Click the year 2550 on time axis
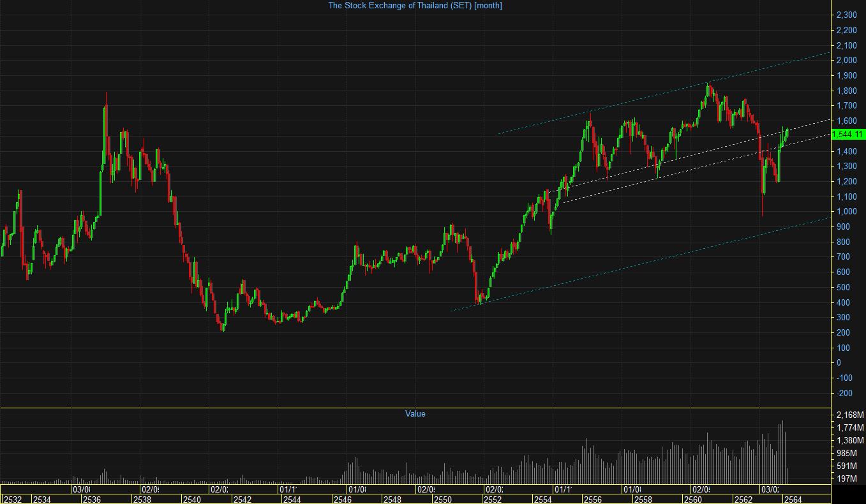The height and width of the screenshot is (504, 866). coord(442,500)
